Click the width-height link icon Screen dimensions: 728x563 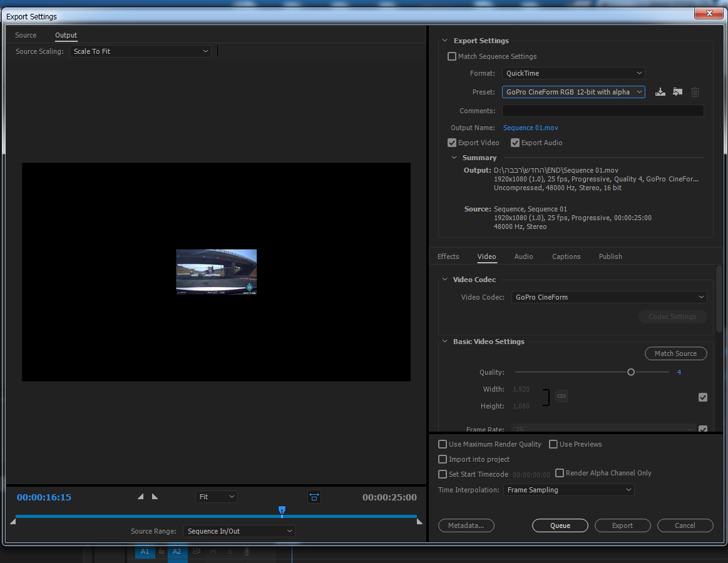(x=561, y=396)
